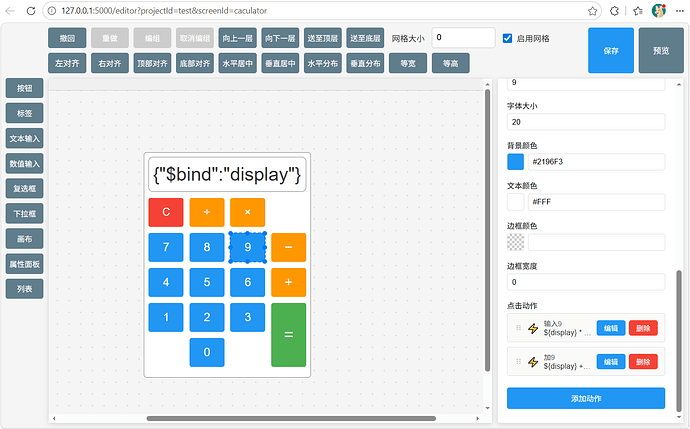Refresh the browser page
Screen dimensions: 690x429
point(31,11)
